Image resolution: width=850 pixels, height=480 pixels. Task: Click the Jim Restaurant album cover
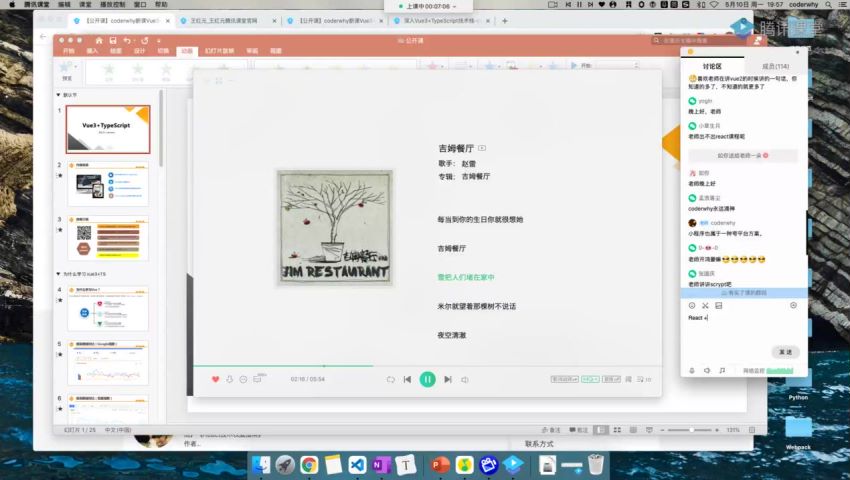pyautogui.click(x=334, y=227)
